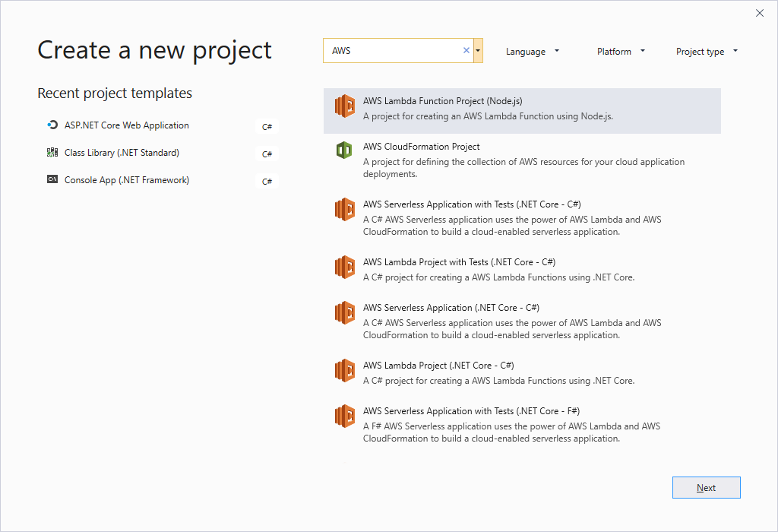Click the AWS Lambda Node.js project icon
The image size is (778, 532).
tap(345, 106)
